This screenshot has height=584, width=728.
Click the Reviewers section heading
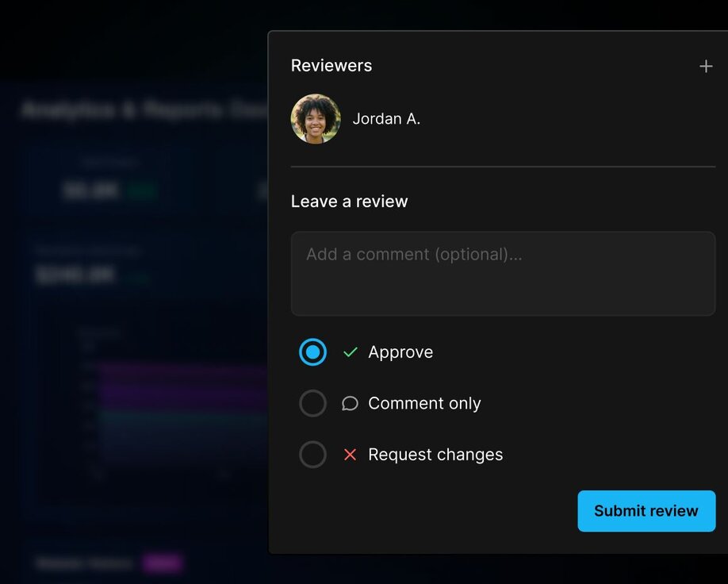pyautogui.click(x=331, y=66)
